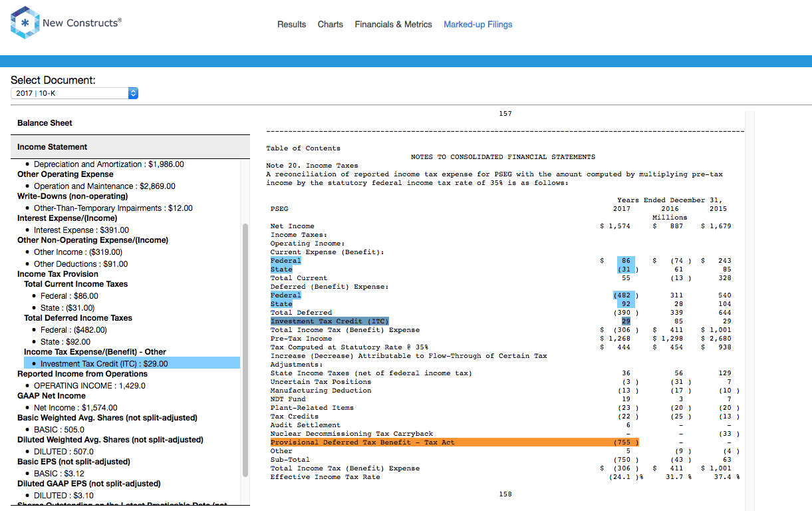Click the GAAP Net Income heading
812x511 pixels.
[51, 396]
